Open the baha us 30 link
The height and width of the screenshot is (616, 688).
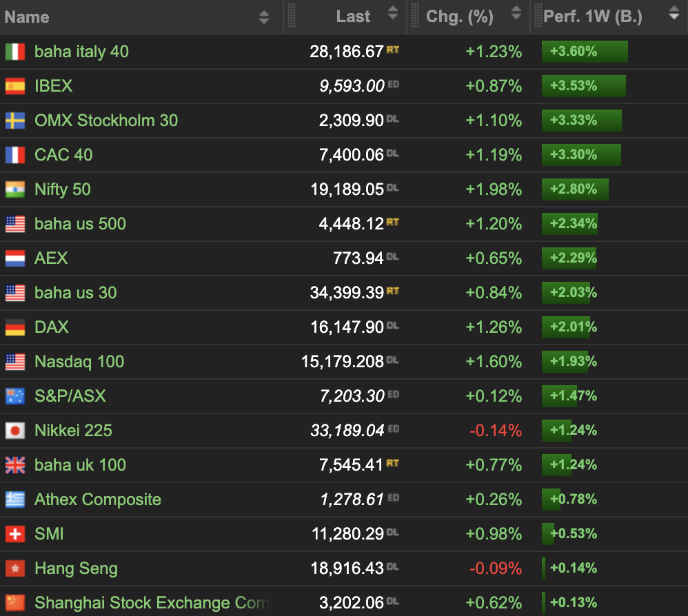click(x=75, y=293)
